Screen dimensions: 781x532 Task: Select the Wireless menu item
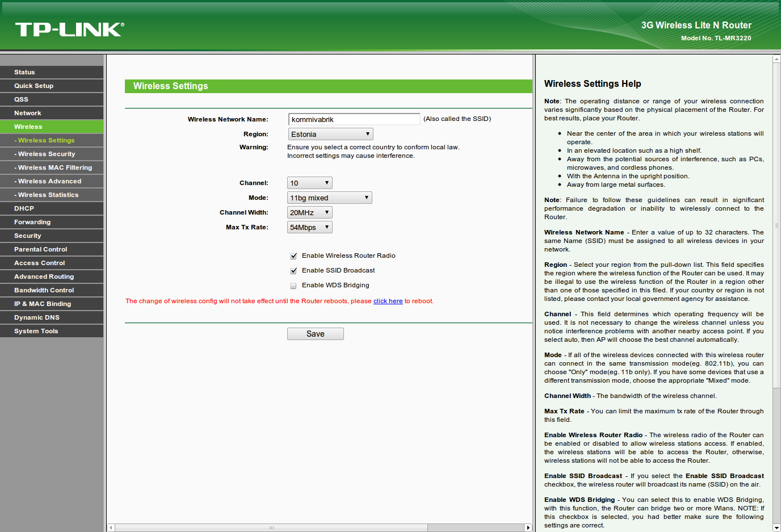click(x=52, y=127)
